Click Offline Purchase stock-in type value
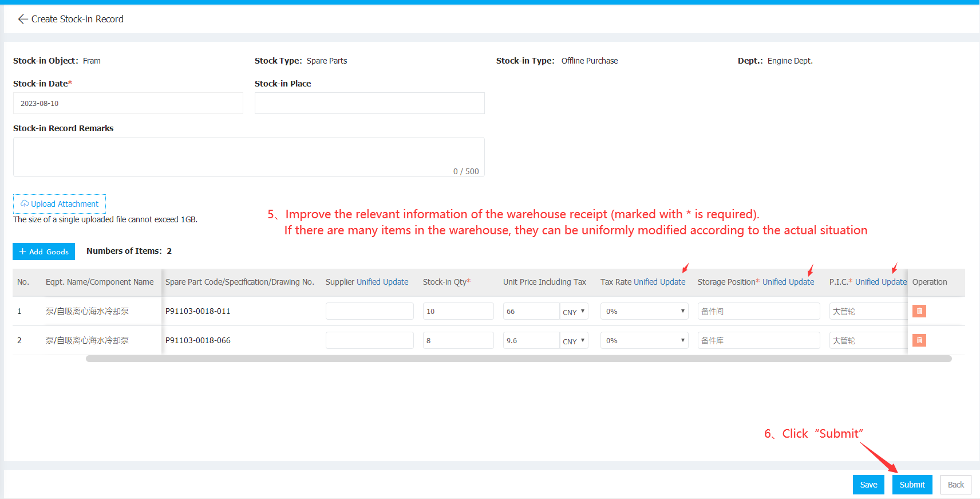980x499 pixels. pos(590,61)
